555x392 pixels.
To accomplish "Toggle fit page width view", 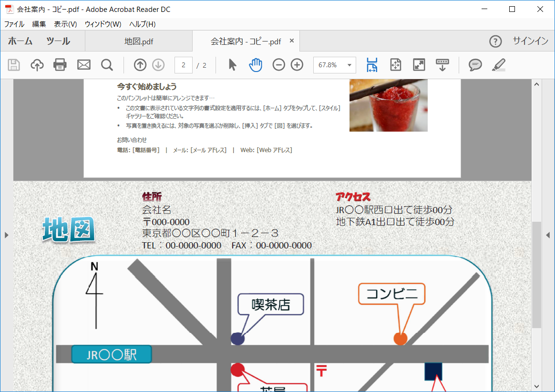I will pyautogui.click(x=372, y=64).
